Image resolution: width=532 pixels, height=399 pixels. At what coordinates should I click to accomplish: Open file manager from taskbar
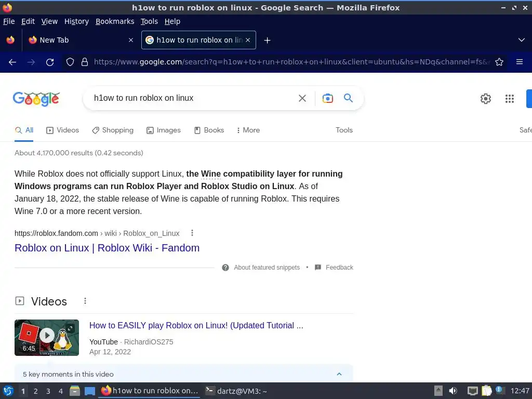(75, 391)
